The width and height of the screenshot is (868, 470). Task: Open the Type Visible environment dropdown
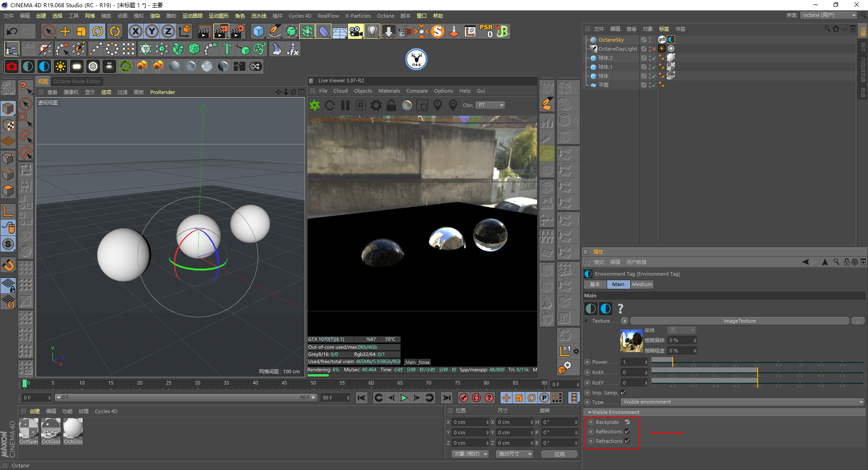point(742,402)
